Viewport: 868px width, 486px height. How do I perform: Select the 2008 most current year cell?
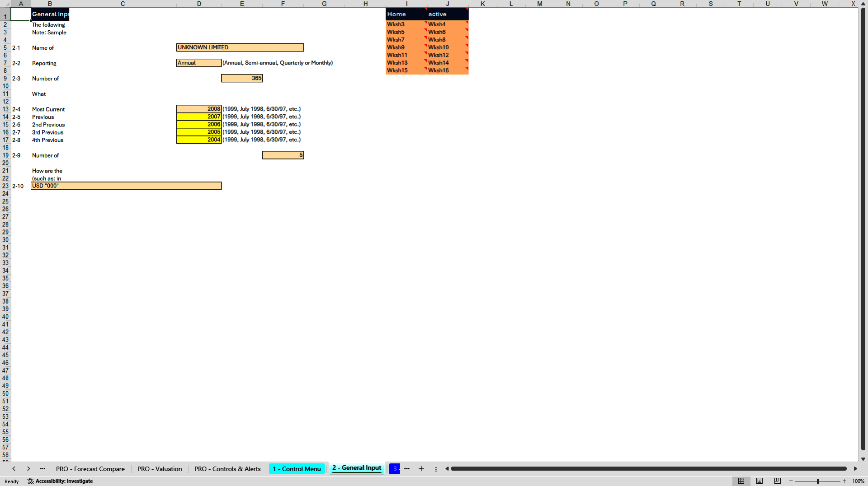click(199, 109)
